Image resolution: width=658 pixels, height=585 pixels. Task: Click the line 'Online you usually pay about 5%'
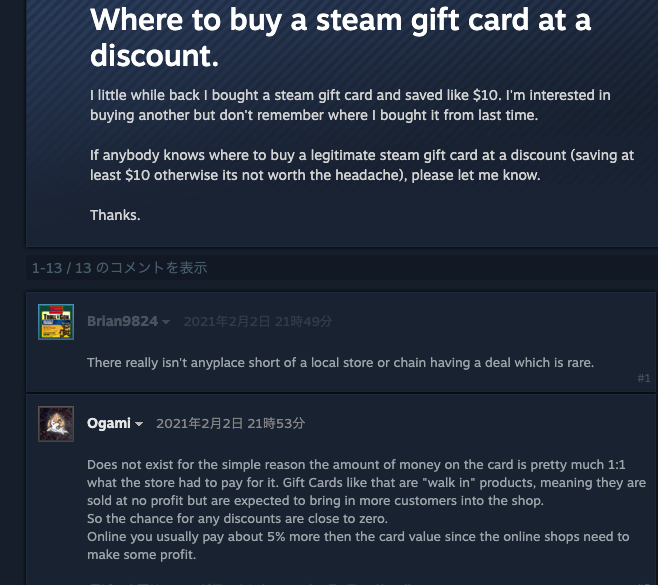pyautogui.click(x=358, y=537)
